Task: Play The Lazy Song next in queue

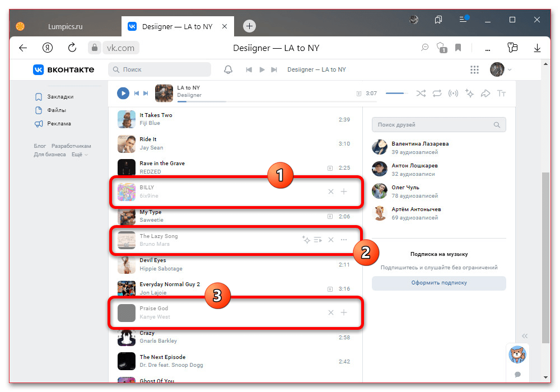Action: click(x=318, y=240)
